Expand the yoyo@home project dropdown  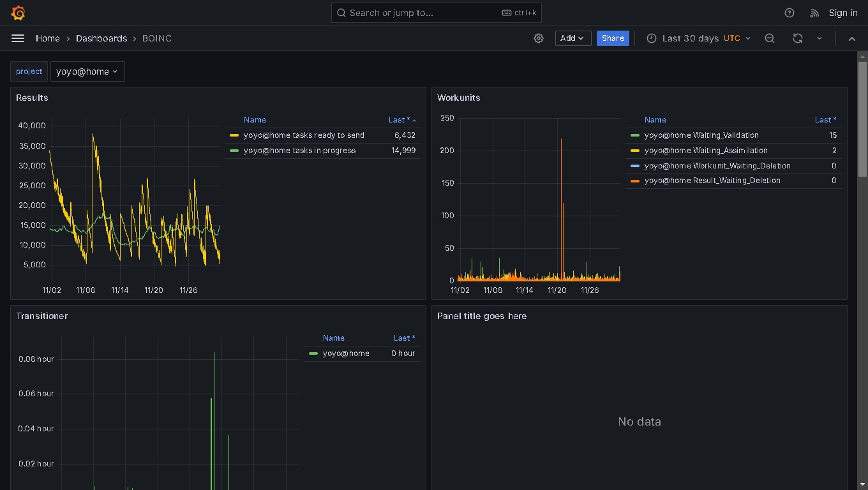87,71
